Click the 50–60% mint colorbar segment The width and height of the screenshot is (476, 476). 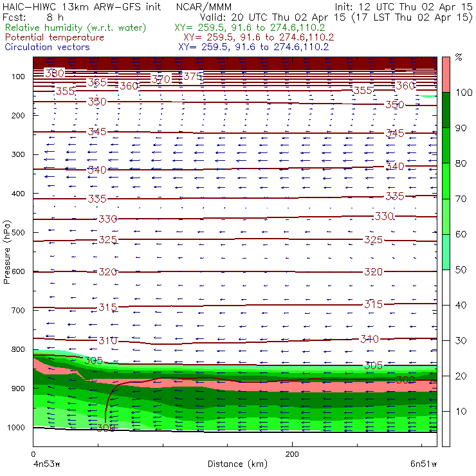(446, 252)
